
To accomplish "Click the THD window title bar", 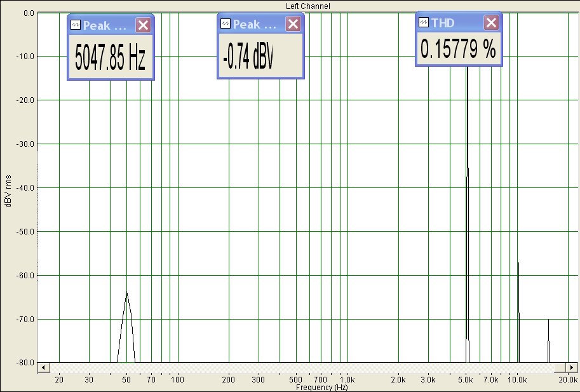I will (x=459, y=23).
